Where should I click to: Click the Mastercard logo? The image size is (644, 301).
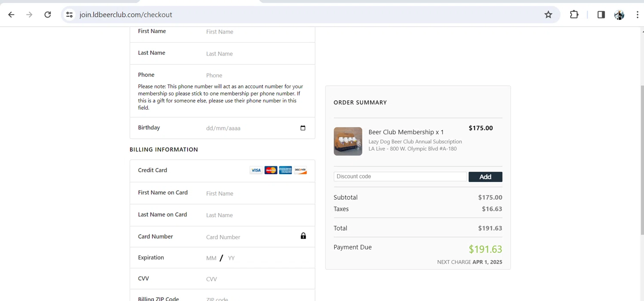[271, 170]
